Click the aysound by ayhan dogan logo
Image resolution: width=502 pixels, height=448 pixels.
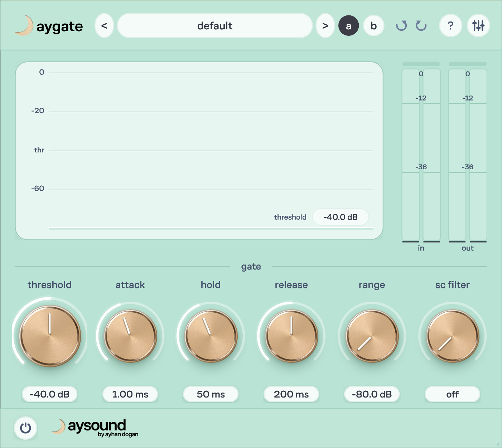tap(95, 428)
